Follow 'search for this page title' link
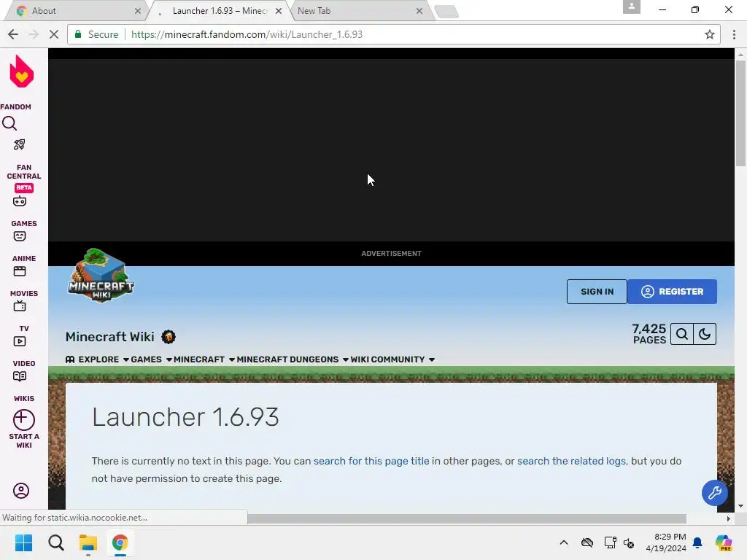Screen dimensions: 747x560 pos(371,461)
